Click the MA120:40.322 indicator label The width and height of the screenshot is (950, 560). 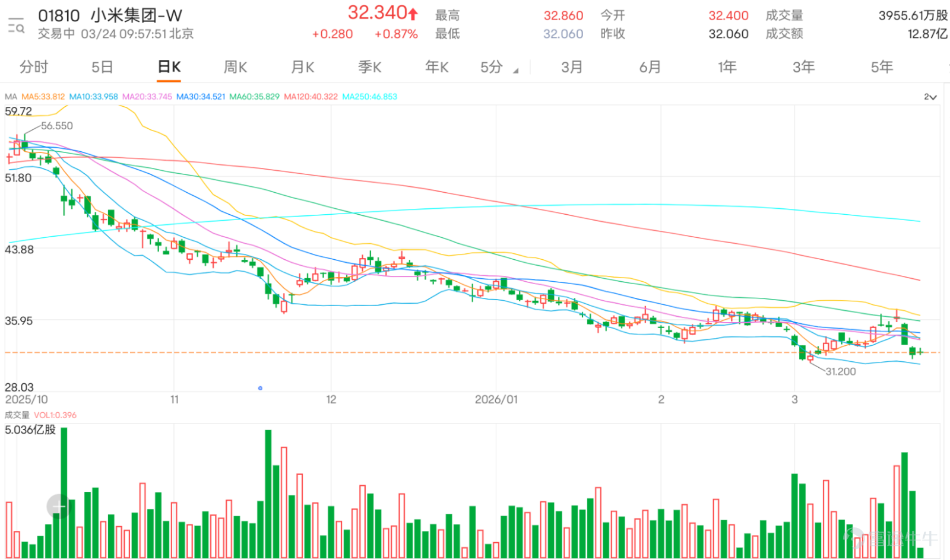tap(311, 97)
